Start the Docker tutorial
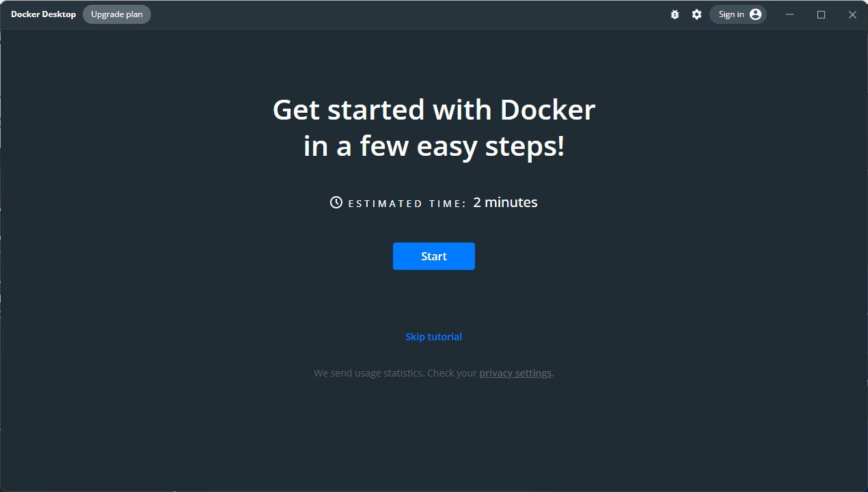The width and height of the screenshot is (868, 492). [x=433, y=256]
